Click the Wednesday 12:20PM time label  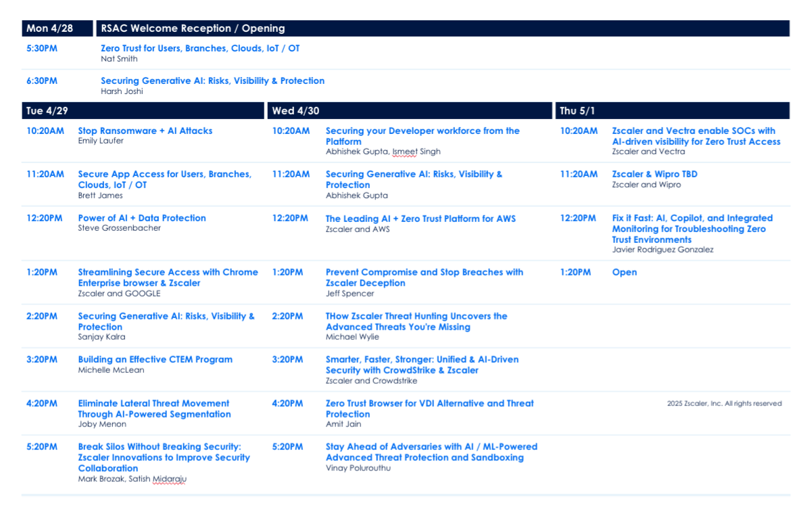point(290,218)
